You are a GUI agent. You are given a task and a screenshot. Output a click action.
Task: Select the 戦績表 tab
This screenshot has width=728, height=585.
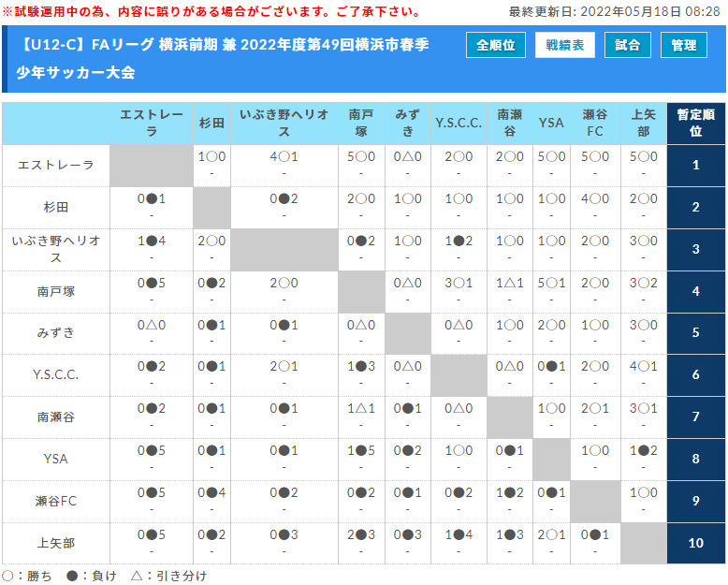pyautogui.click(x=564, y=45)
